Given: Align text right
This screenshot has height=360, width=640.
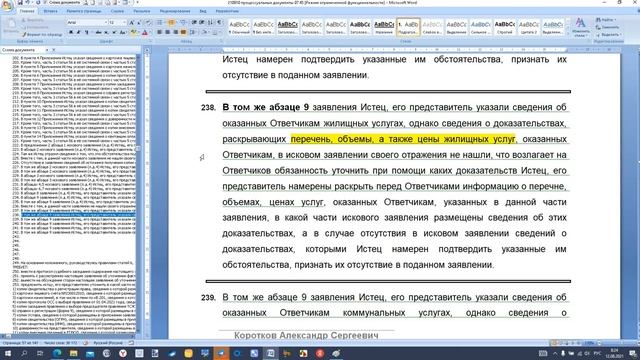Looking at the screenshot, I should [175, 32].
